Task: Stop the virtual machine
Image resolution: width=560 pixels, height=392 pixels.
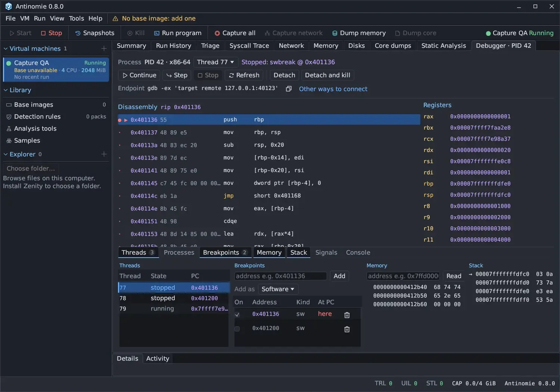Action: pyautogui.click(x=52, y=33)
